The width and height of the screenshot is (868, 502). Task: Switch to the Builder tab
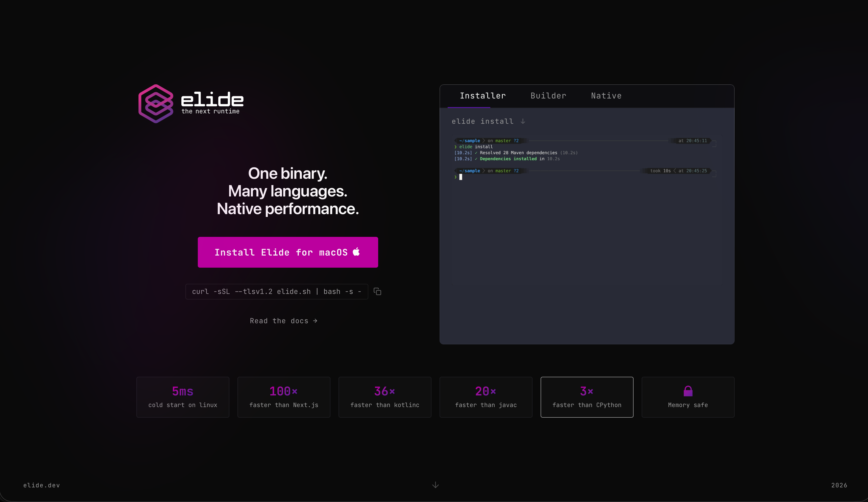(548, 96)
